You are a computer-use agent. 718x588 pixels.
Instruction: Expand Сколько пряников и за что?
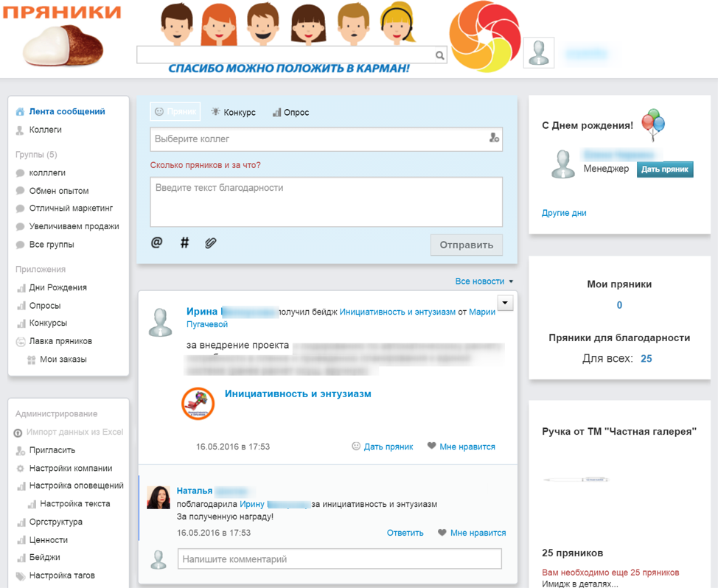(205, 165)
